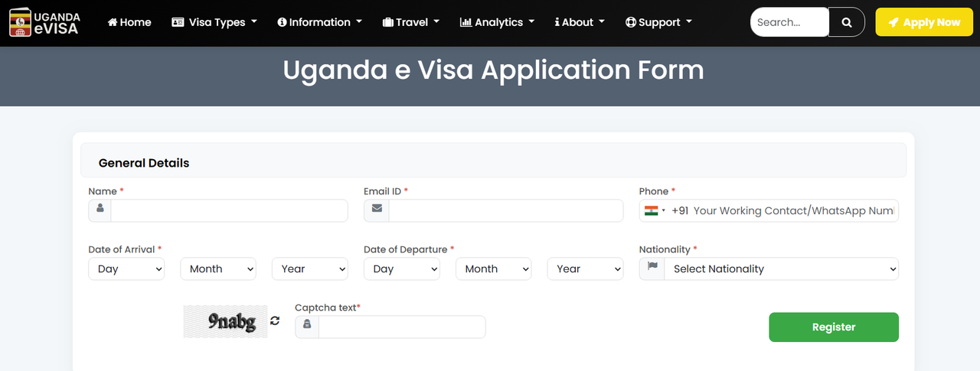This screenshot has width=980, height=371.
Task: Click the flag icon next to Nationality
Action: click(652, 268)
